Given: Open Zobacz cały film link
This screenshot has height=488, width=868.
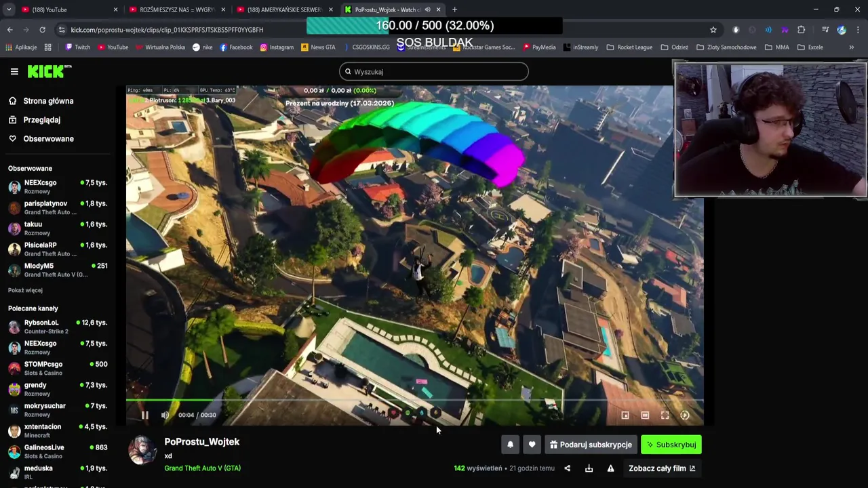Looking at the screenshot, I should click(662, 468).
